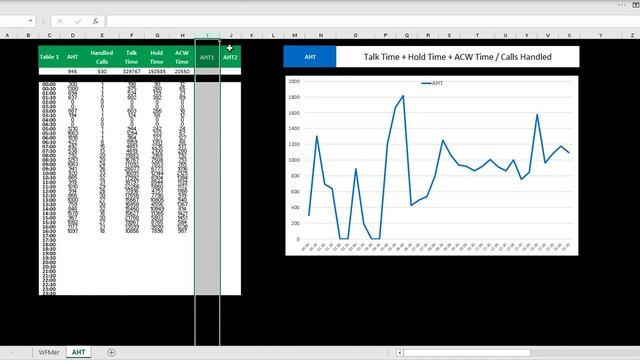Click the Talk Time total '329767'
This screenshot has height=360, width=640.
pos(131,71)
